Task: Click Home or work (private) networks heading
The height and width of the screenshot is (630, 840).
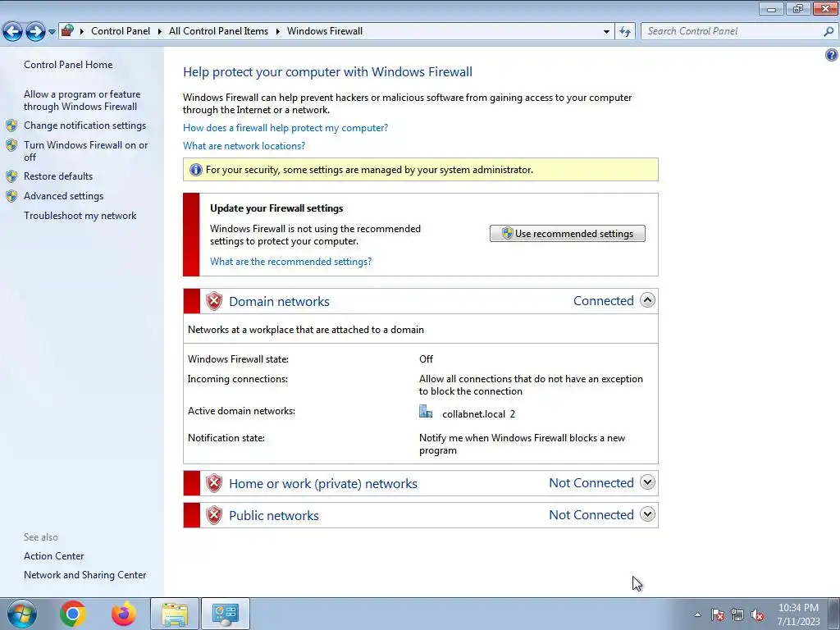Action: [323, 484]
